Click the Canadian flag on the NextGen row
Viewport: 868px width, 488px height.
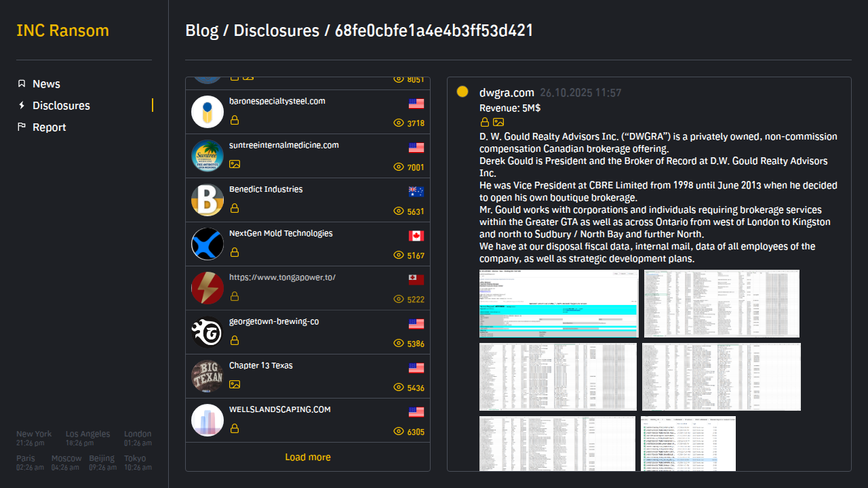[x=416, y=236]
